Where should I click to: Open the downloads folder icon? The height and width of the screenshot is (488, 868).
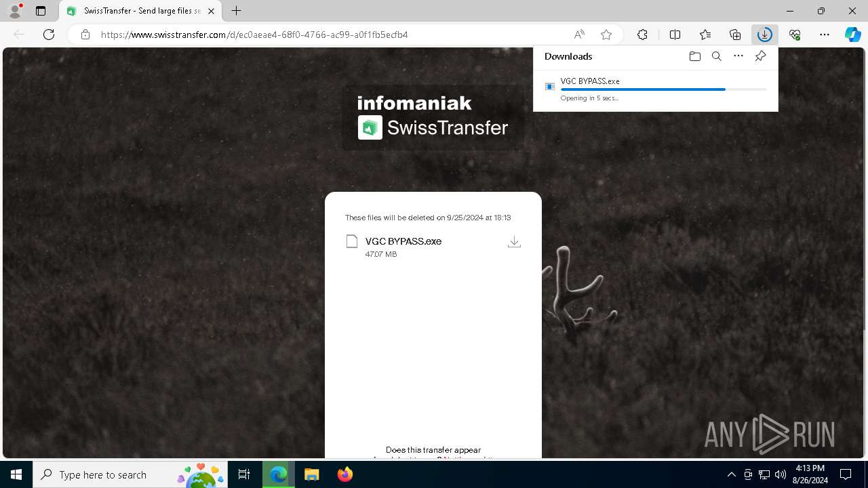(694, 56)
